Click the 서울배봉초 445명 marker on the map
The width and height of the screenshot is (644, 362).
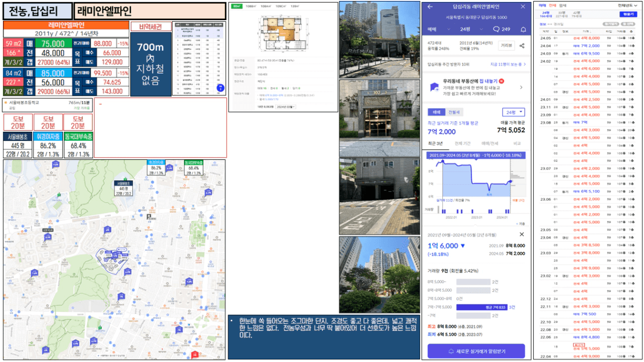(123, 188)
